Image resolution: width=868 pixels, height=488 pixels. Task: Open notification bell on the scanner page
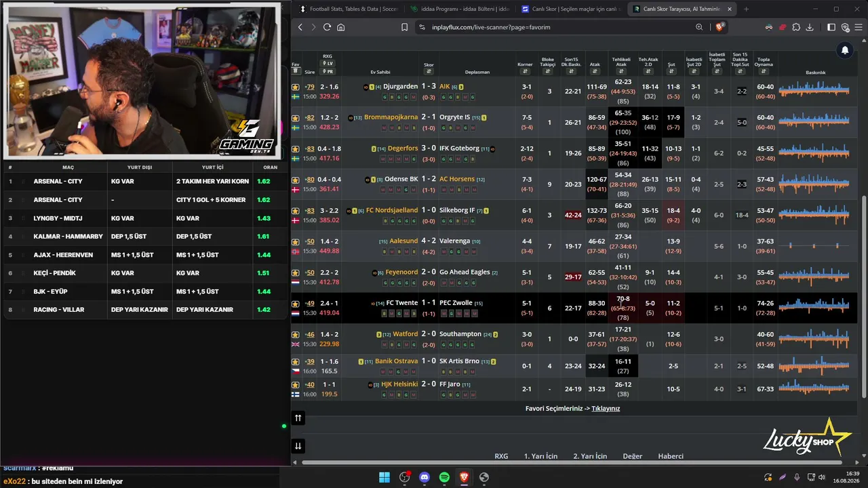click(845, 50)
